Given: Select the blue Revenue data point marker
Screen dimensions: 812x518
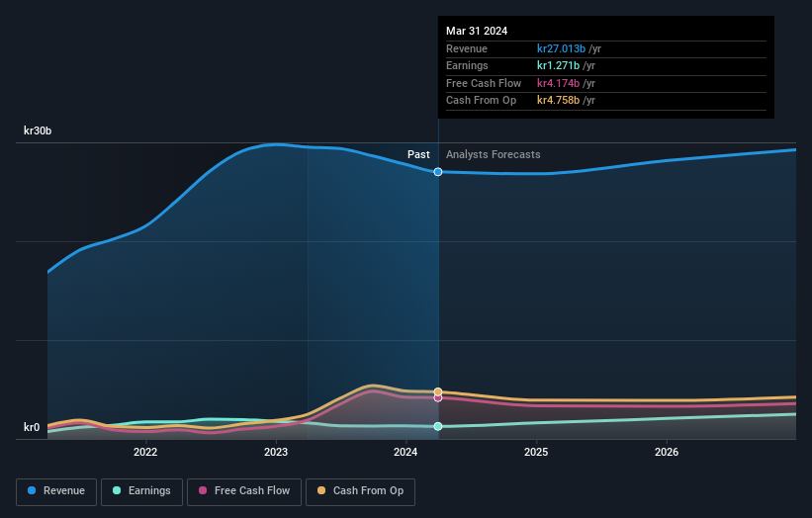Looking at the screenshot, I should click(438, 172).
